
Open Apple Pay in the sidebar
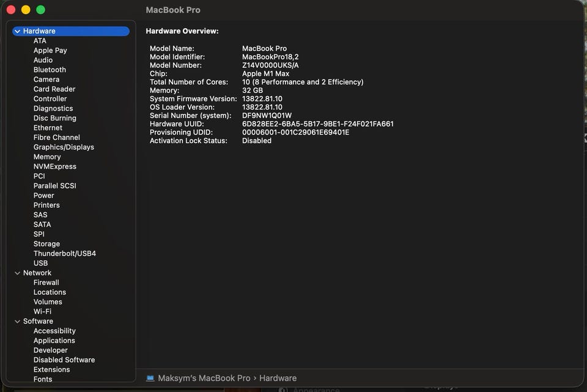(50, 51)
